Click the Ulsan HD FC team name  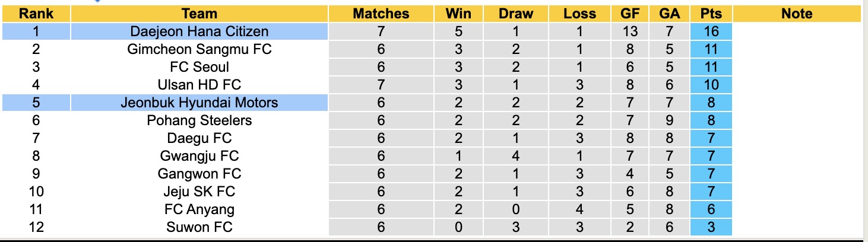click(x=199, y=85)
